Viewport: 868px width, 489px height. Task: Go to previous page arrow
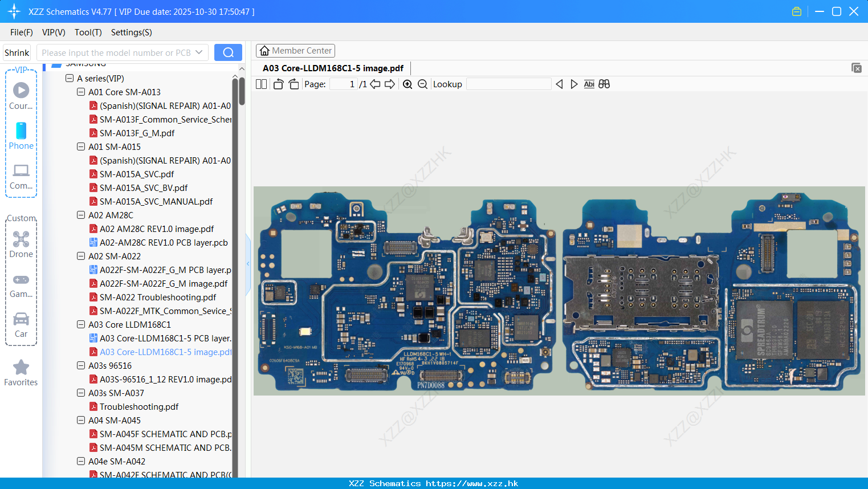pos(375,84)
